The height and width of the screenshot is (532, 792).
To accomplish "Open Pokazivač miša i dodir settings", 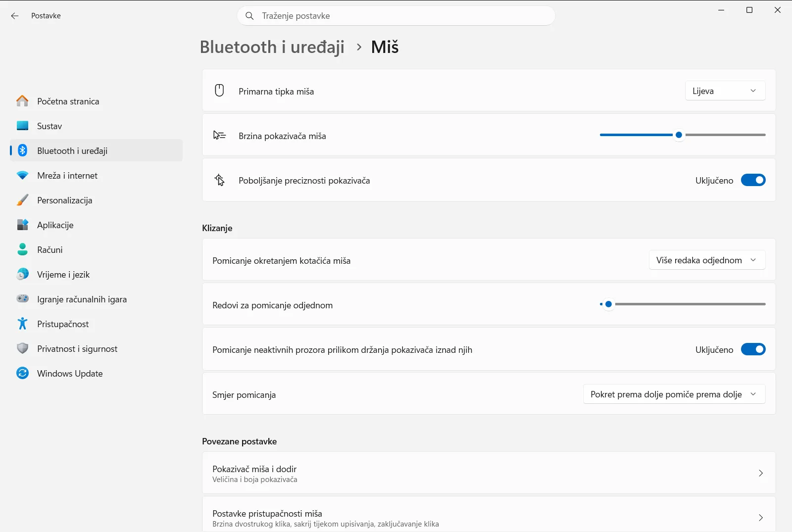I will (x=489, y=473).
